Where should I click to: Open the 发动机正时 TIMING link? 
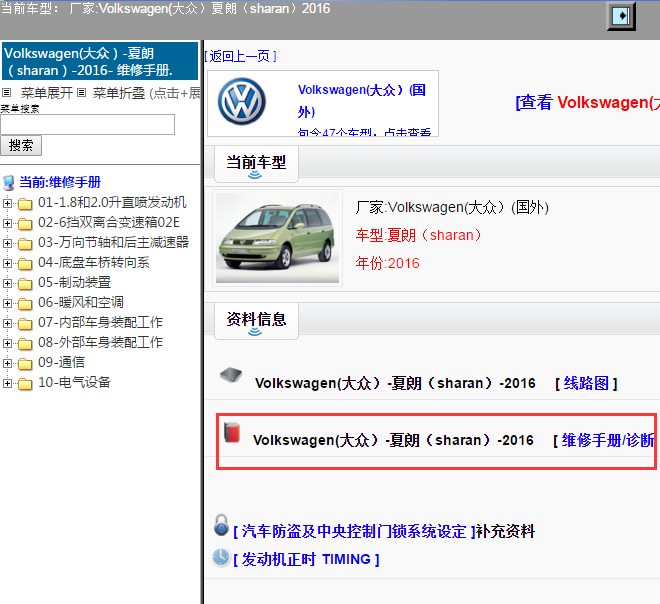coord(306,559)
